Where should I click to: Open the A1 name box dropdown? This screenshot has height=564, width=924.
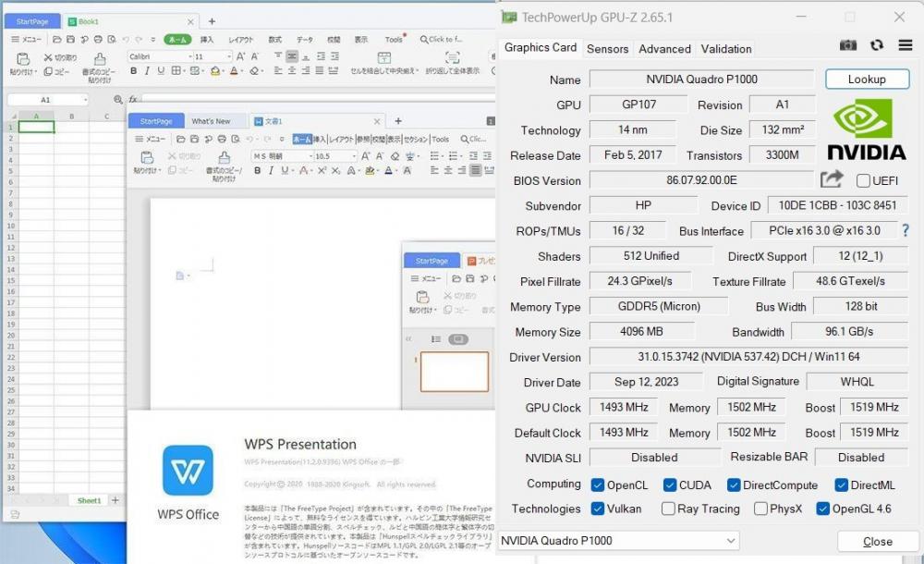(85, 100)
